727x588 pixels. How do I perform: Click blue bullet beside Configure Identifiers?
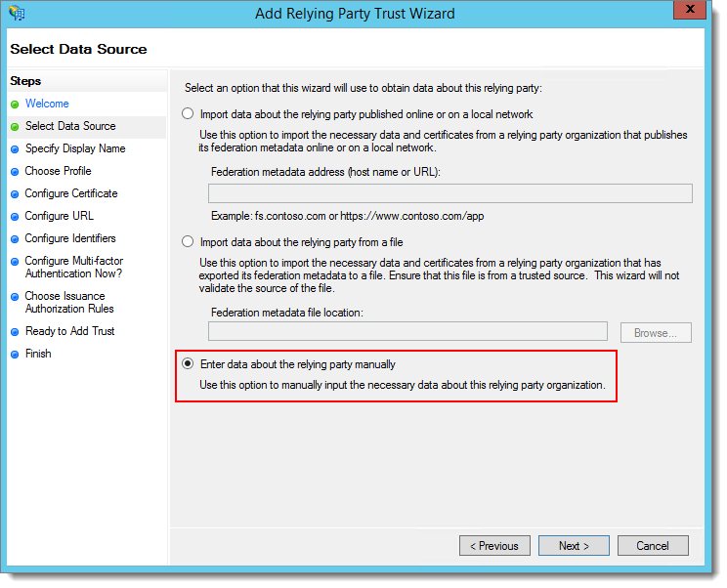[x=15, y=239]
